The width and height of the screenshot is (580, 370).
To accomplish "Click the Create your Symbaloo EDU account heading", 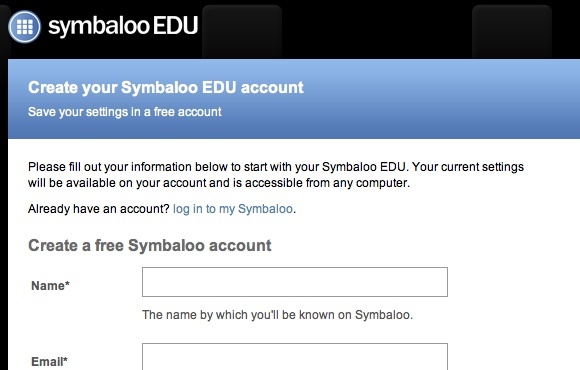I will coord(166,88).
